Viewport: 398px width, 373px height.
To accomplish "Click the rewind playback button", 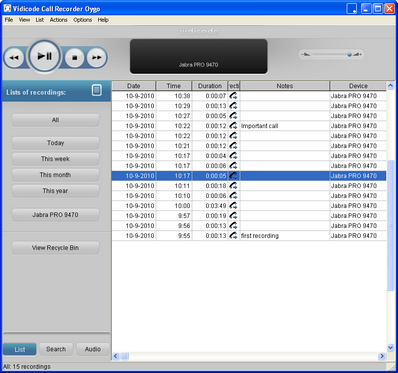I will coord(14,58).
